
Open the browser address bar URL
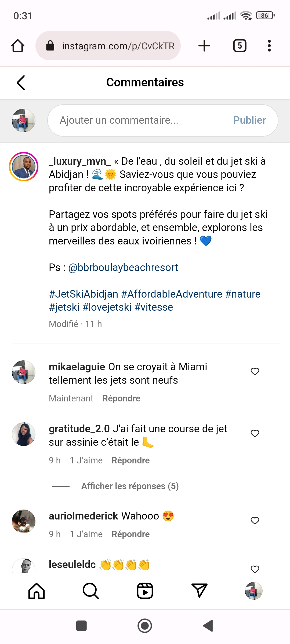(x=118, y=46)
